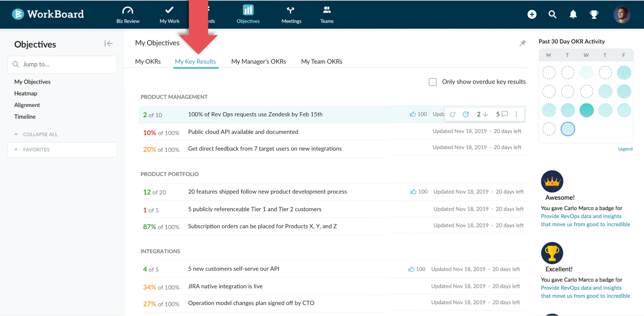644x316 pixels.
Task: Open Timeline in the sidebar
Action: point(25,117)
